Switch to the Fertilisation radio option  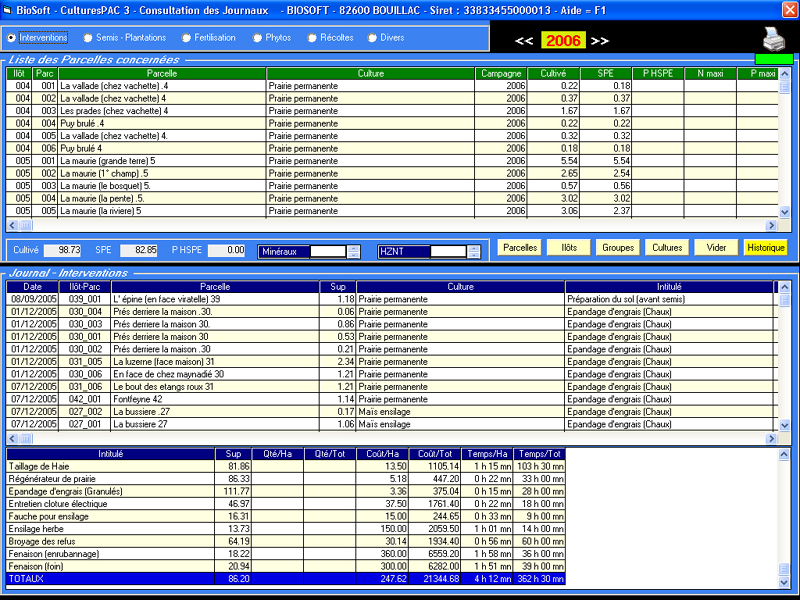point(209,38)
